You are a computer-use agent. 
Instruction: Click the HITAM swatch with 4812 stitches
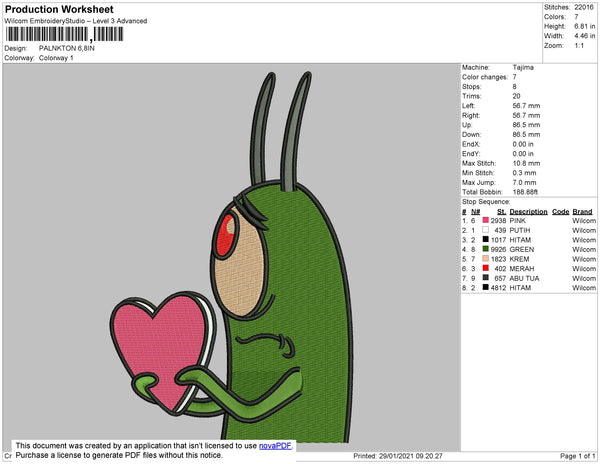tap(486, 287)
